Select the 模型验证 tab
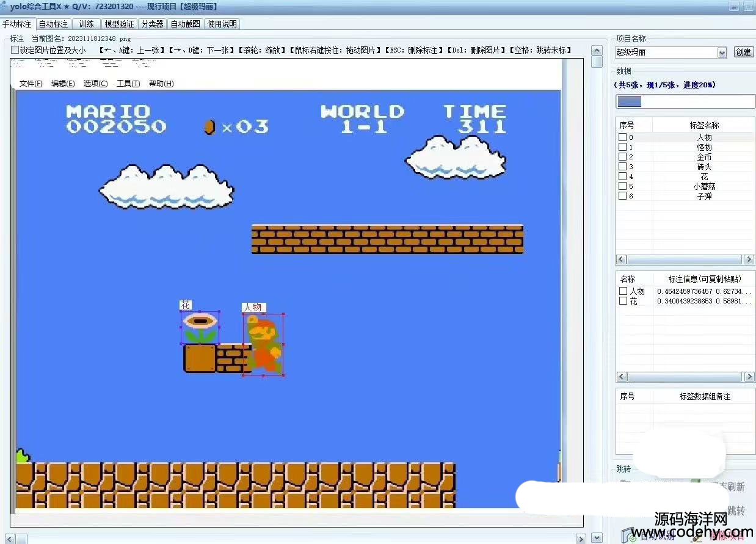 [119, 24]
